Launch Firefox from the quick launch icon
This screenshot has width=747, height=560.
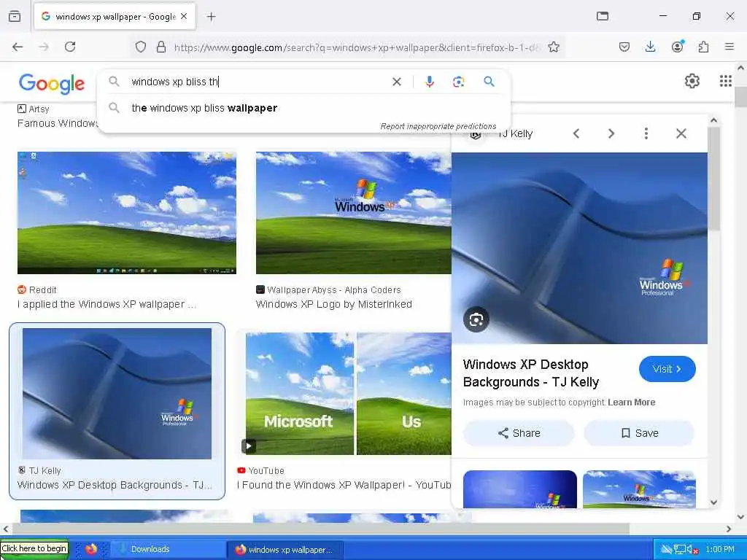click(x=91, y=549)
